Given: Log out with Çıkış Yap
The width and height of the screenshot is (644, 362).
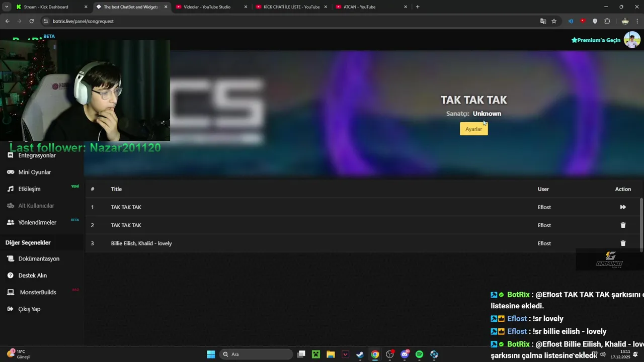Looking at the screenshot, I should point(29,309).
